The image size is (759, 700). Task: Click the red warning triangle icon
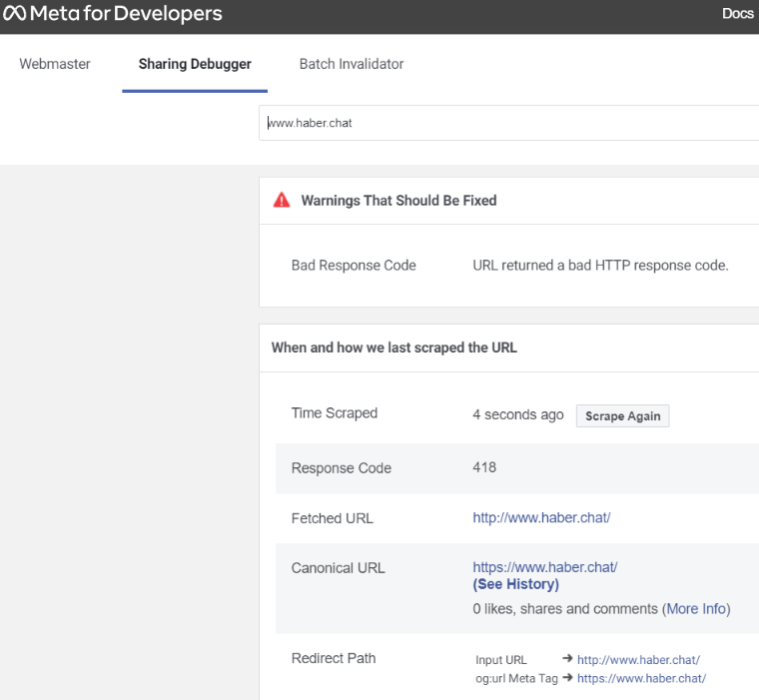(x=282, y=200)
